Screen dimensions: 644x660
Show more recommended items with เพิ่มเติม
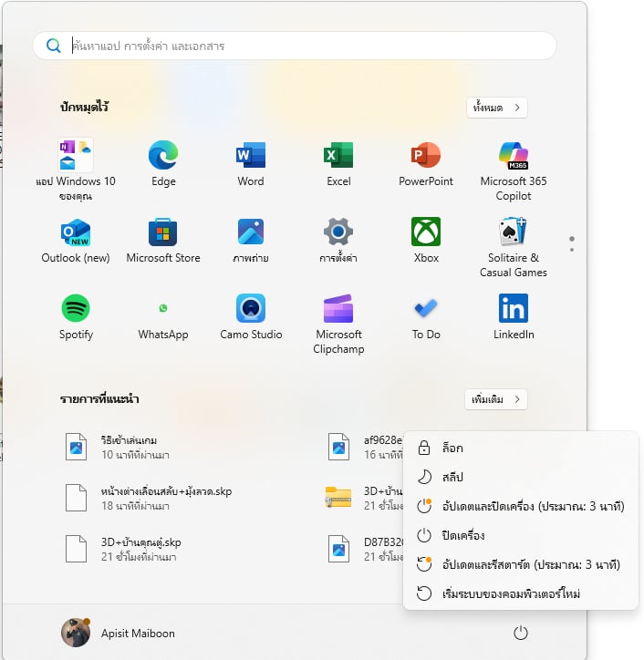(x=496, y=399)
